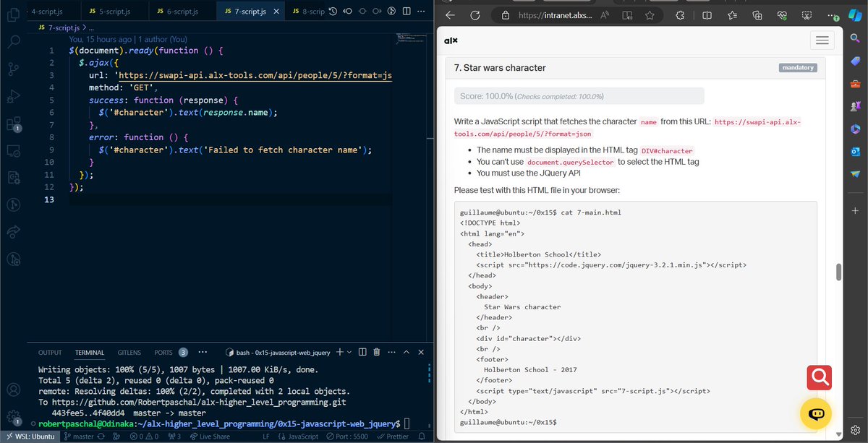Click Read aloud icon in address bar
Screen dimensions: 868x443
click(606, 15)
